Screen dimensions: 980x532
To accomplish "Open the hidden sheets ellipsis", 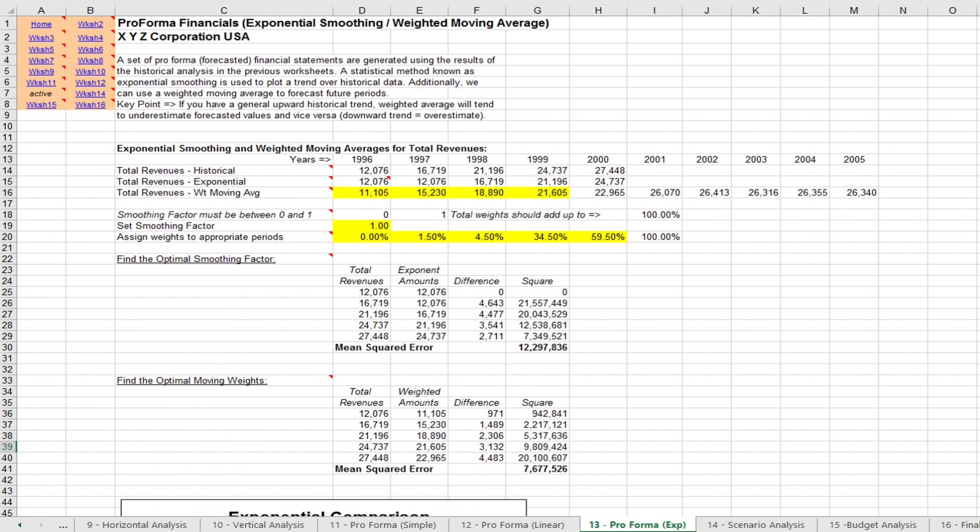I will (x=63, y=525).
